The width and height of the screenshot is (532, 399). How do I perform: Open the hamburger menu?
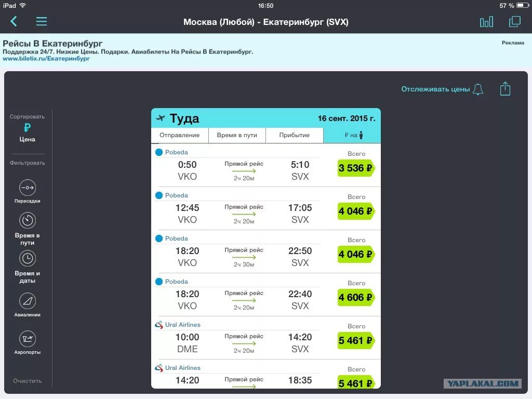pos(42,21)
